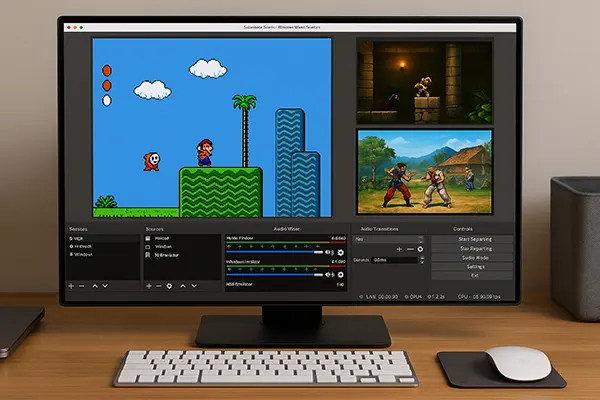Image resolution: width=600 pixels, height=400 pixels.
Task: Mute the first Audio Mixer channel speaker icon
Action: point(329,252)
